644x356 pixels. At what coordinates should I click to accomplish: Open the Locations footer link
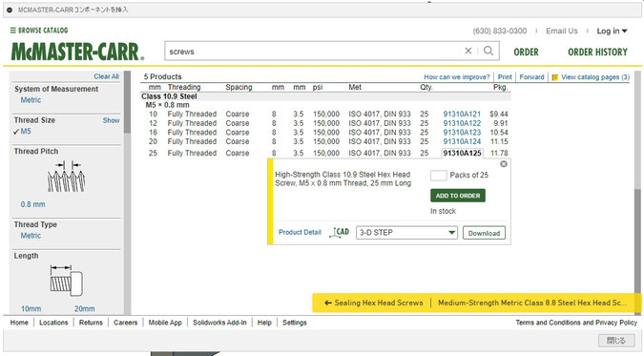(53, 323)
